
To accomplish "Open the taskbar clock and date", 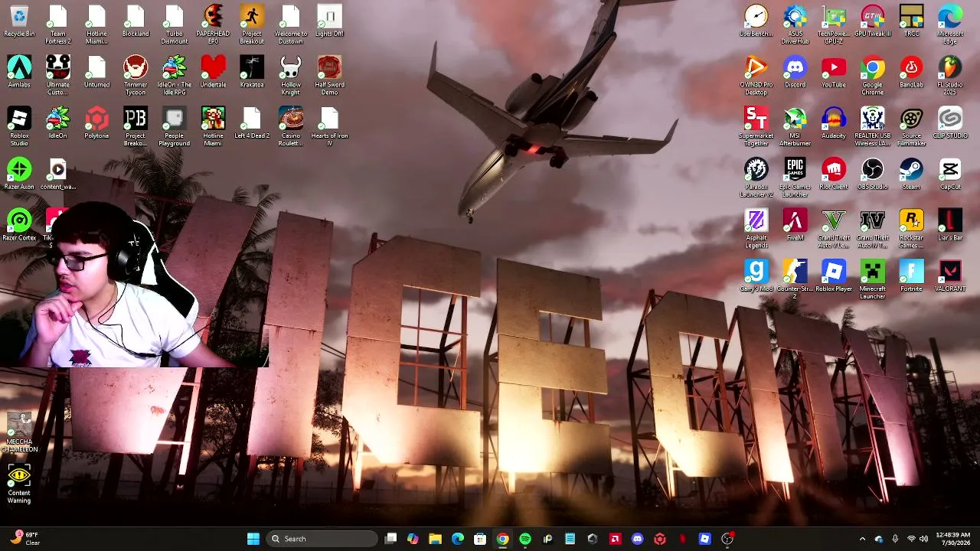I will [953, 539].
